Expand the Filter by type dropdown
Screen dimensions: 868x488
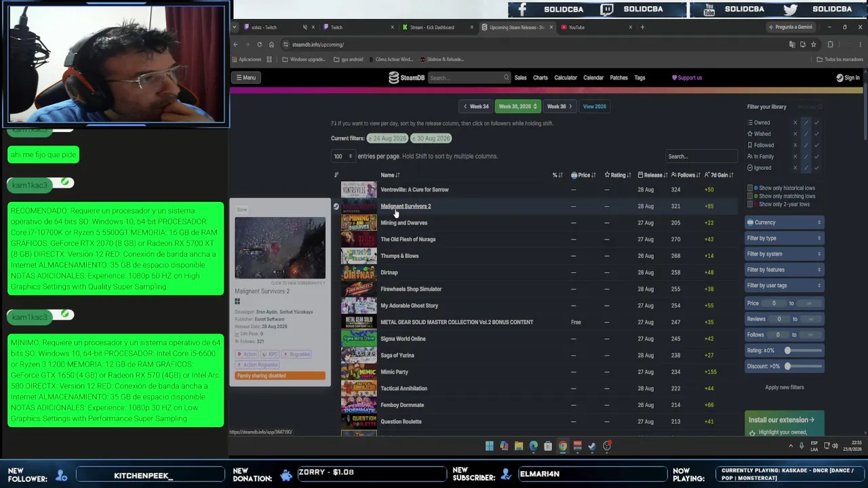coord(784,239)
